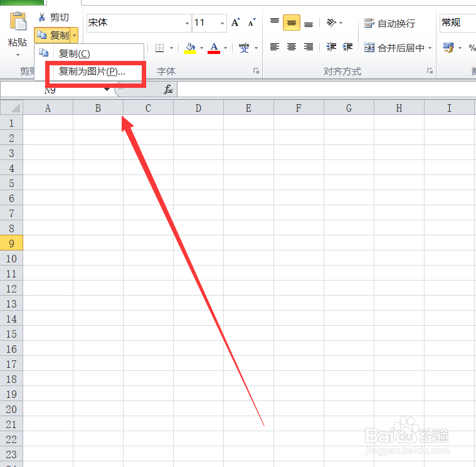This screenshot has height=467, width=476.
Task: Toggle align text right
Action: pyautogui.click(x=309, y=47)
